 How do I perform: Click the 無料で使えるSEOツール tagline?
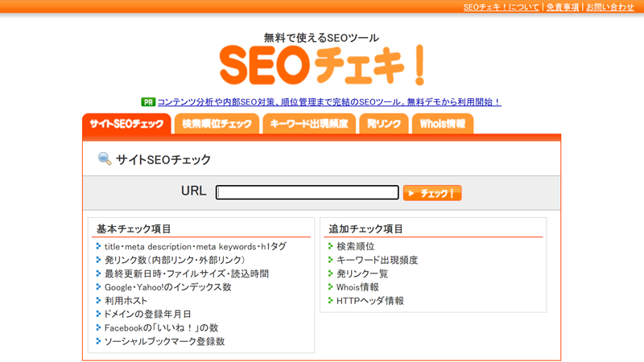321,38
